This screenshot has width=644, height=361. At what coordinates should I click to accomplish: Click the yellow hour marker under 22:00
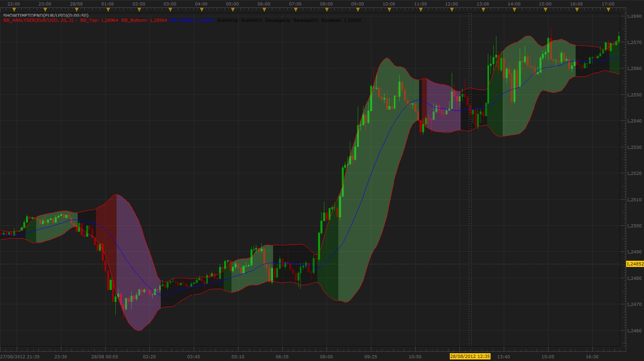tap(14, 9)
